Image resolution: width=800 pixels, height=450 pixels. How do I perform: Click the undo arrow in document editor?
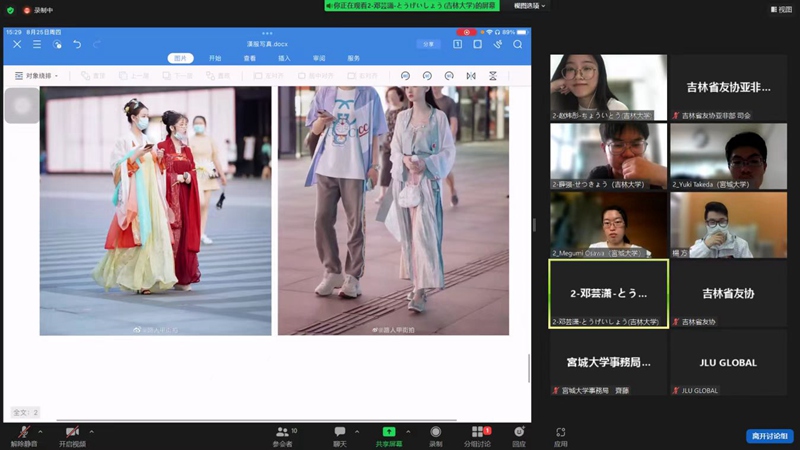[77, 44]
